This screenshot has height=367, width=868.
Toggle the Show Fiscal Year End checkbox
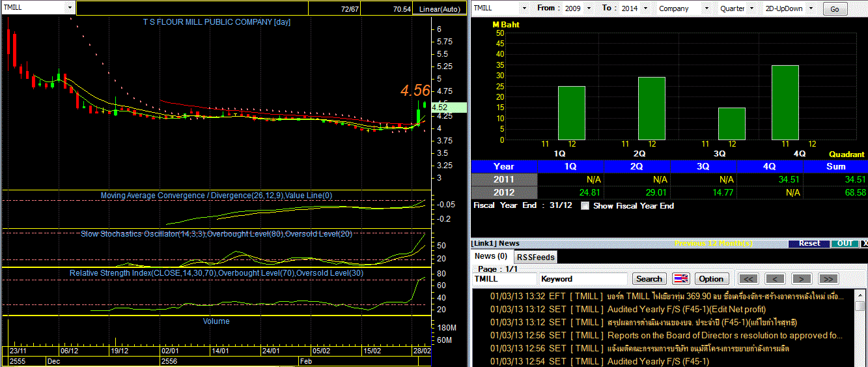585,205
